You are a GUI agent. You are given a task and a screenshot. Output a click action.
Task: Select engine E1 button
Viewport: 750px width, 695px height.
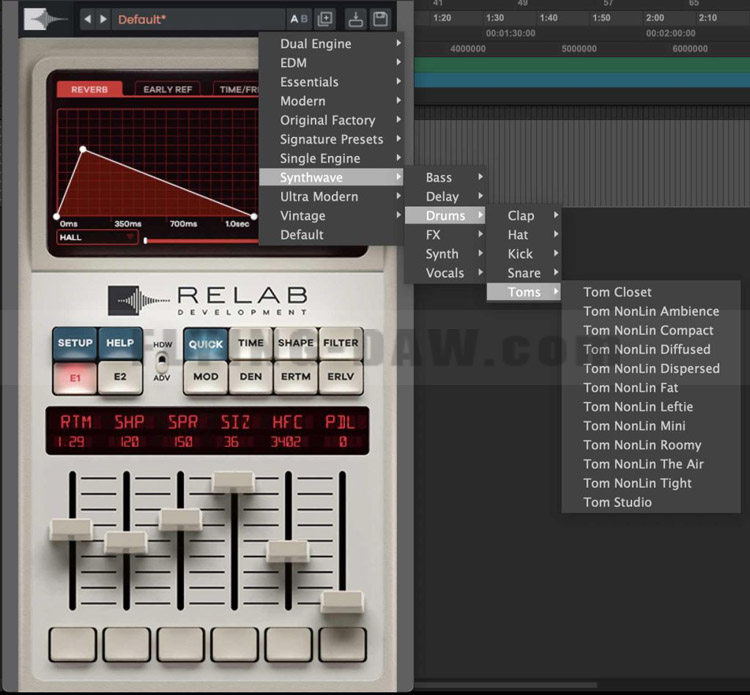point(75,377)
